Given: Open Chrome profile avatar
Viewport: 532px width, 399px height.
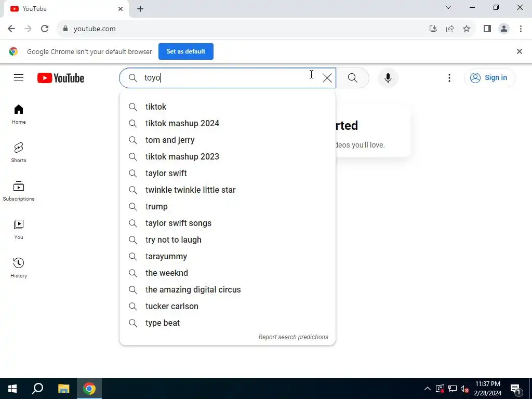Looking at the screenshot, I should pyautogui.click(x=504, y=29).
